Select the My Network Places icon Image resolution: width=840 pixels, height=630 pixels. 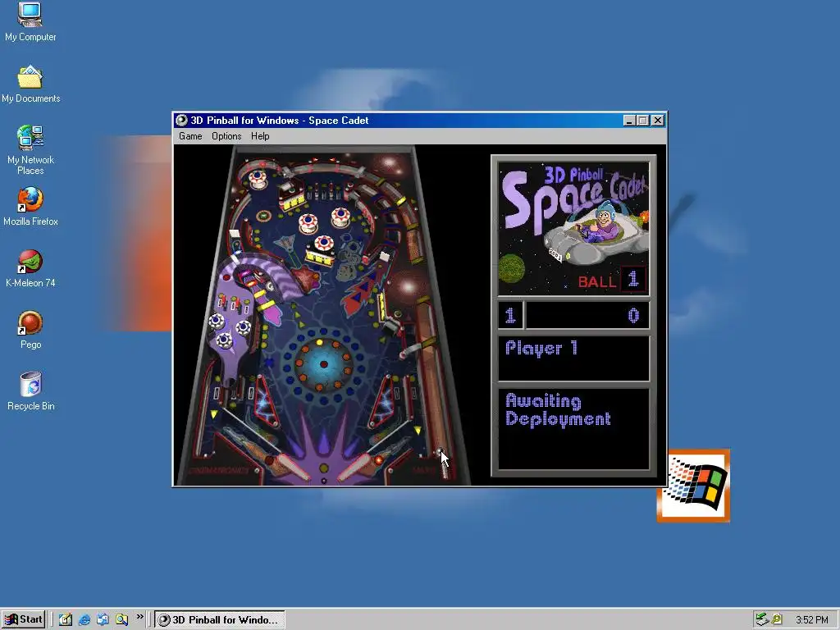pos(30,150)
